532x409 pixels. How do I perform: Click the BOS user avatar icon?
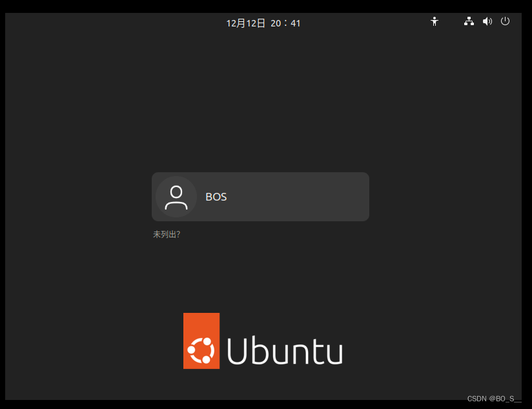176,197
